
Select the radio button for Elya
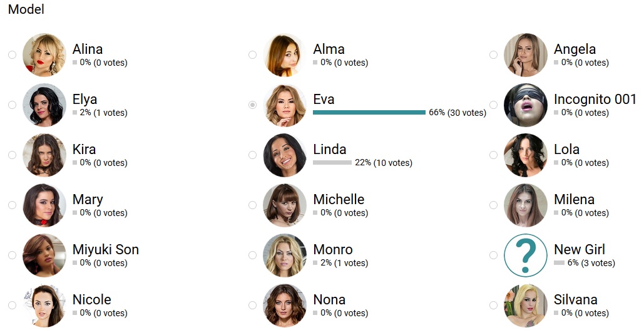tap(12, 105)
